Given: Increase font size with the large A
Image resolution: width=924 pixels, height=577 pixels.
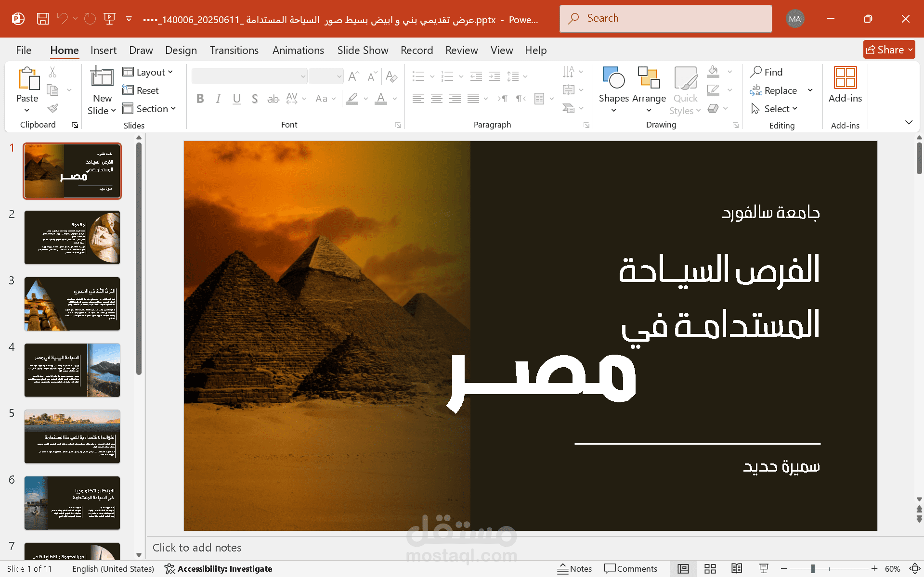Looking at the screenshot, I should coord(353,76).
